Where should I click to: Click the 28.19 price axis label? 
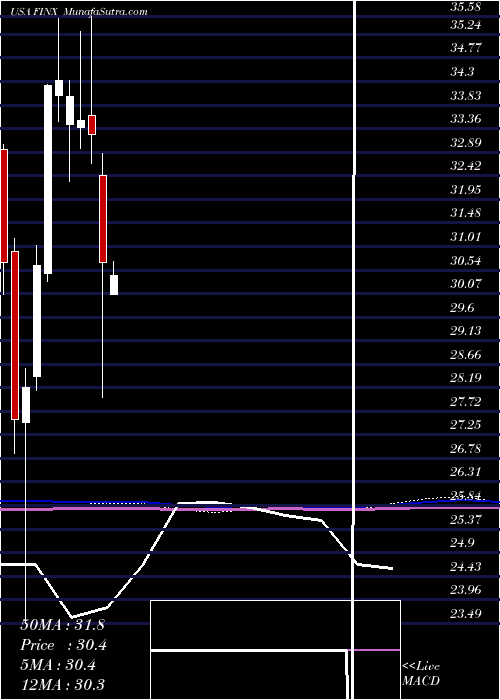(465, 378)
